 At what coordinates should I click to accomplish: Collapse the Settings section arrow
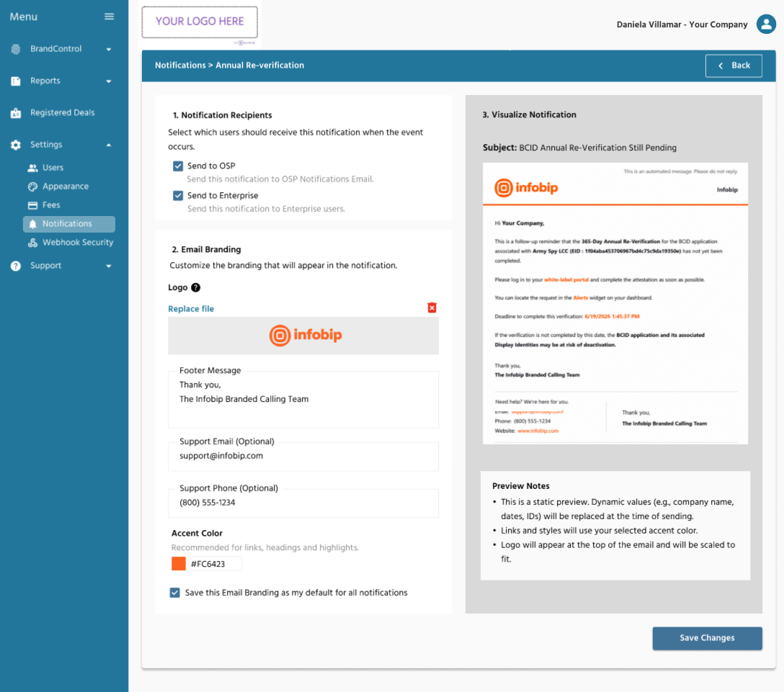109,145
